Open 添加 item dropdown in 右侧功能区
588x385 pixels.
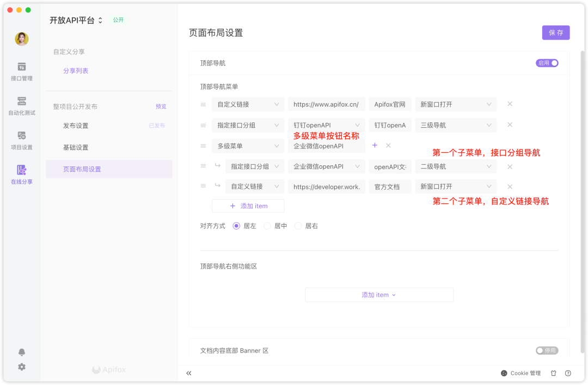(379, 295)
